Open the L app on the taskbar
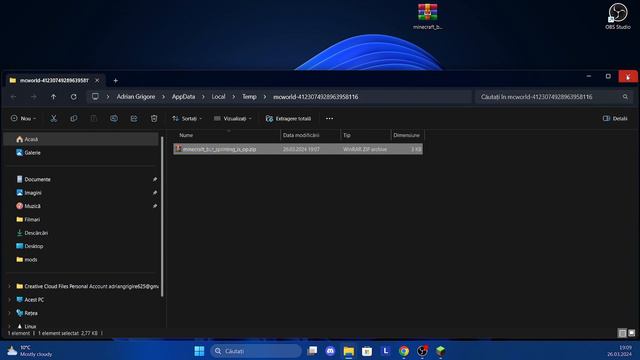 click(x=385, y=351)
